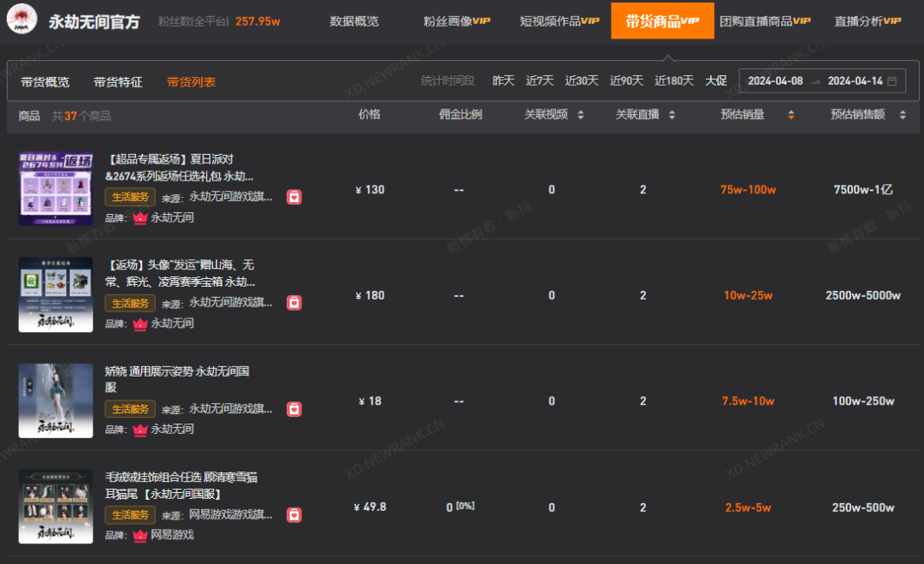Screen dimensions: 924x564
Task: Click estimated sales 75w-100w
Action: (748, 190)
